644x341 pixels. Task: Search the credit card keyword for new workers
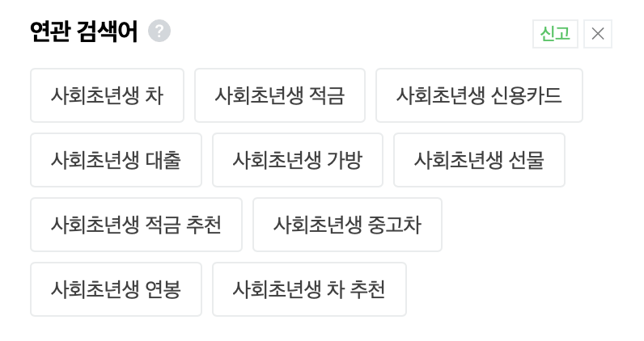coord(479,95)
